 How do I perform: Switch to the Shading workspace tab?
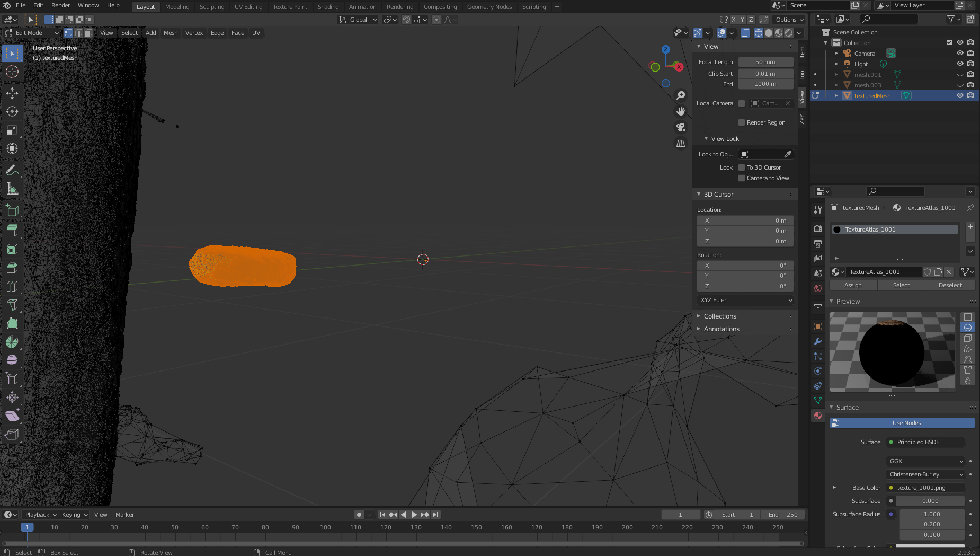[x=328, y=7]
